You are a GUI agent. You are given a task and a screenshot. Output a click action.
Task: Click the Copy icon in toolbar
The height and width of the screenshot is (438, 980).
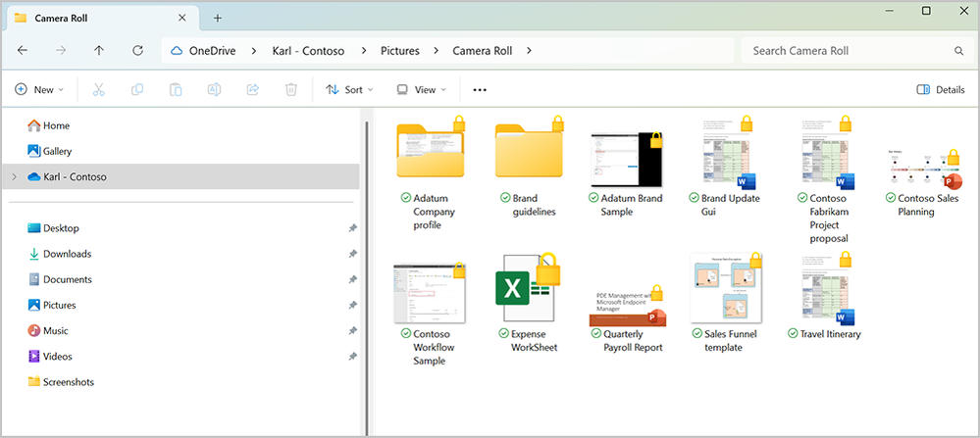point(137,90)
